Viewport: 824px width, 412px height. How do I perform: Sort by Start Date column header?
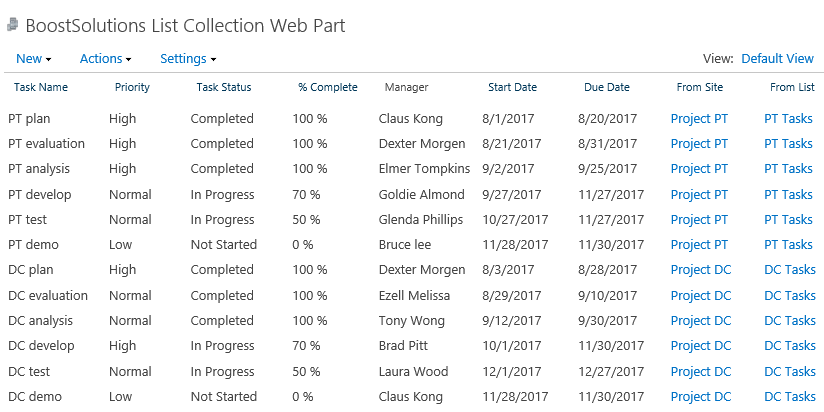point(512,87)
